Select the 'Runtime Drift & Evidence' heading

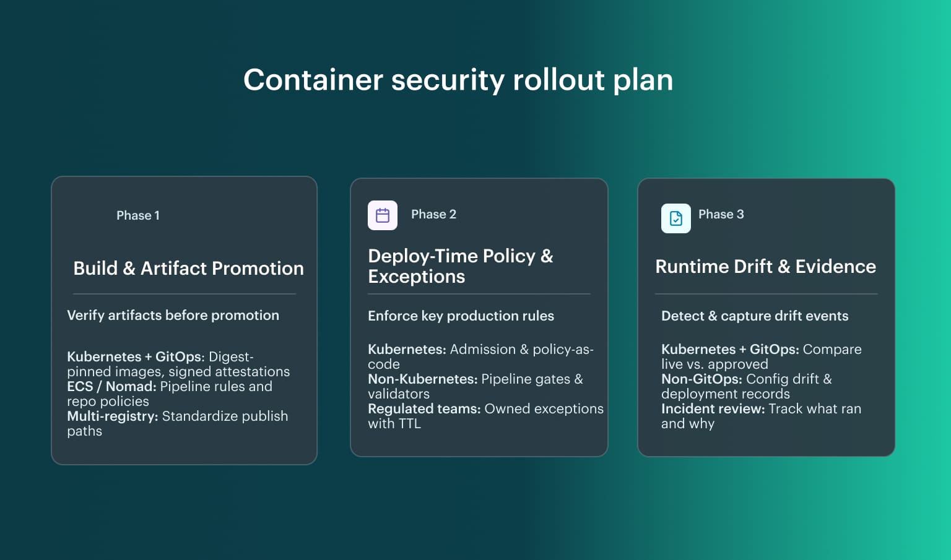pos(765,266)
